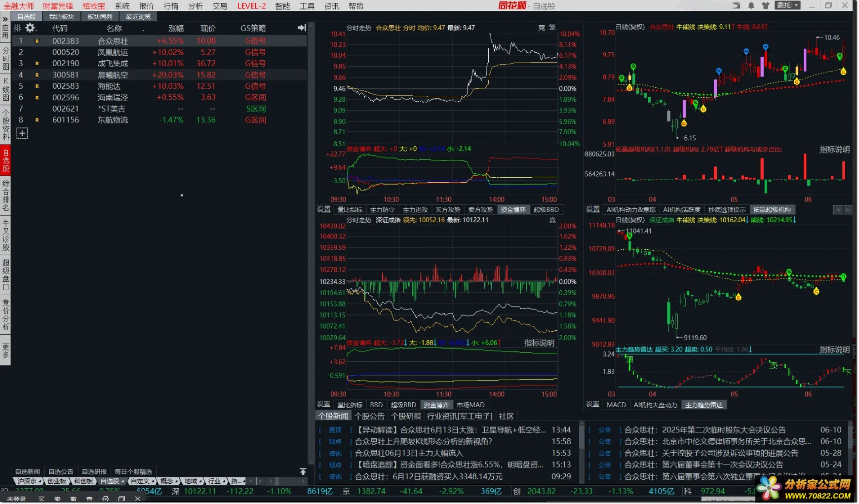Open the notification bell icon
This screenshot has width=859, height=504.
[x=751, y=5]
